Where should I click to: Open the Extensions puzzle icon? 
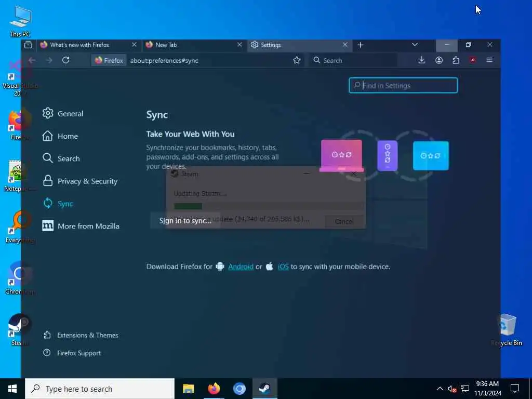point(456,60)
